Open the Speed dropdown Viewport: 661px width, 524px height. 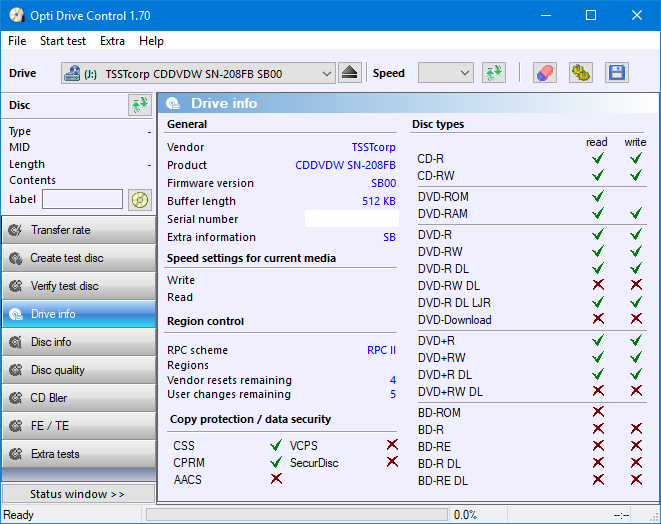coord(446,73)
